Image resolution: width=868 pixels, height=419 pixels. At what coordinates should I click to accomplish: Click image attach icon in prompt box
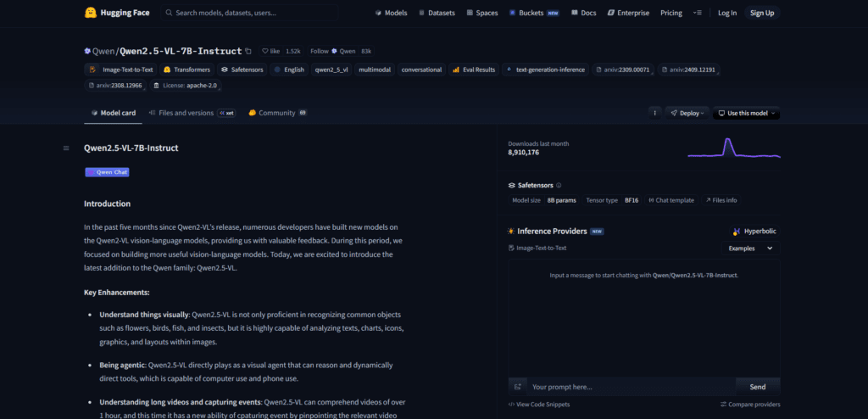click(x=518, y=387)
